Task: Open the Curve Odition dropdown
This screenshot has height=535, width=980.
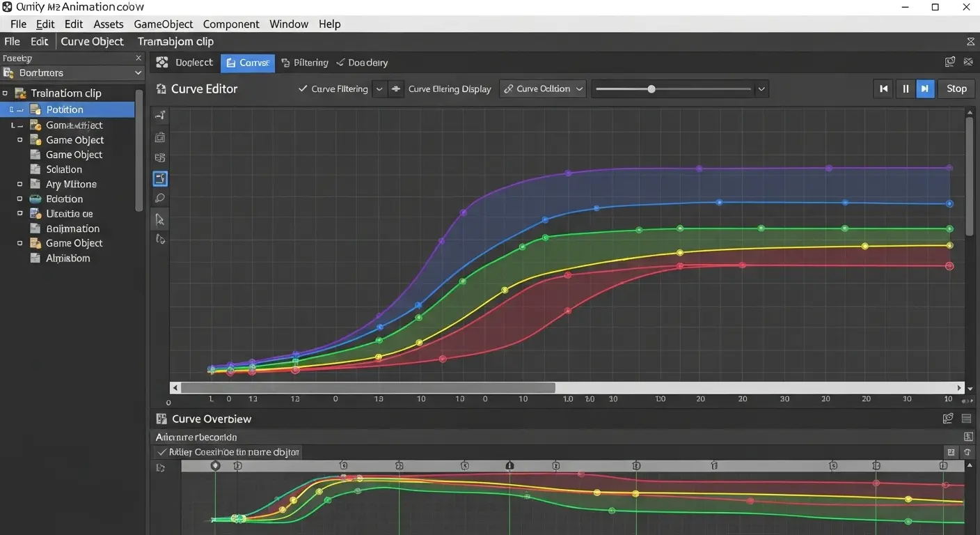Action: [542, 88]
